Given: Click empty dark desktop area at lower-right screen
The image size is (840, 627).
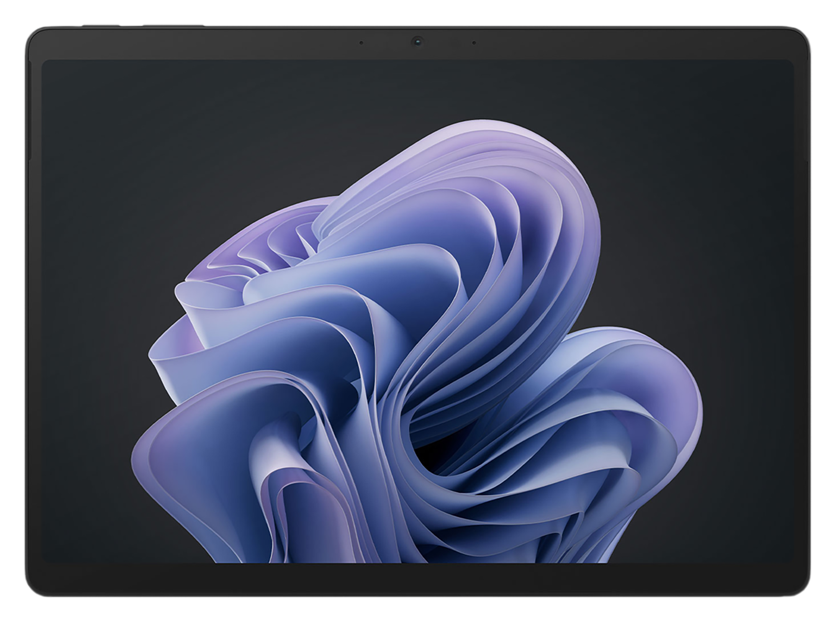Looking at the screenshot, I should tap(739, 513).
